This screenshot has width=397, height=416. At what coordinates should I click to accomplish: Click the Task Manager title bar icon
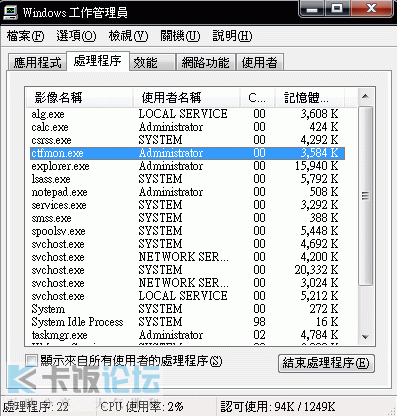point(10,12)
